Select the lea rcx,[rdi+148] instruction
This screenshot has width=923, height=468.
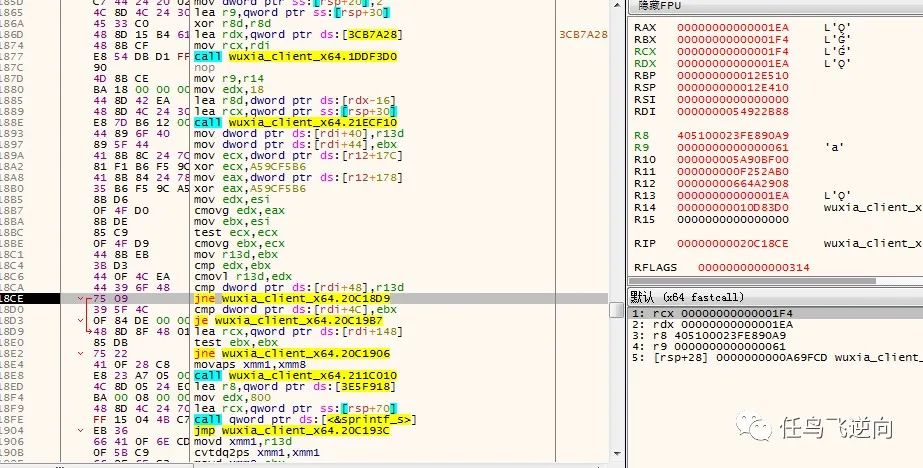(x=298, y=331)
